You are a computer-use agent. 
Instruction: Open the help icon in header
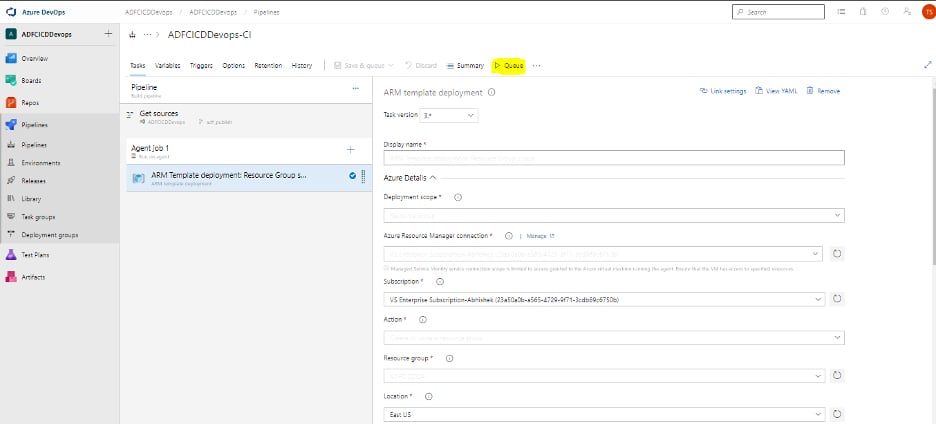click(885, 11)
